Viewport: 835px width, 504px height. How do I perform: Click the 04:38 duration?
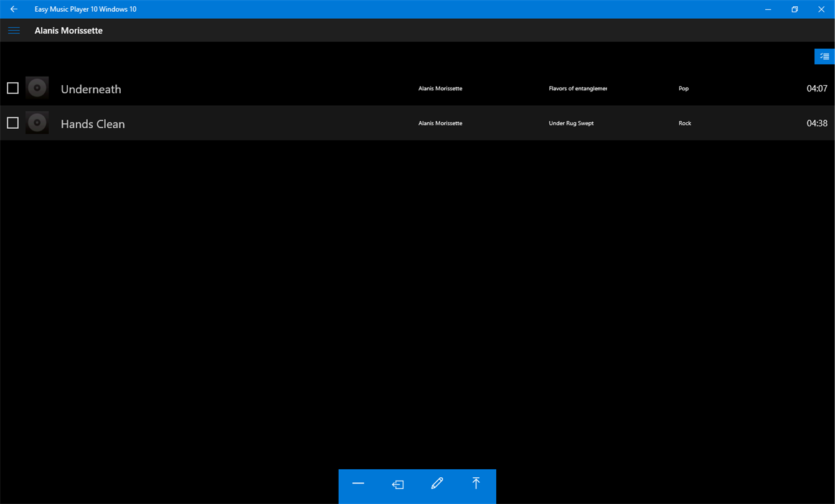tap(817, 123)
